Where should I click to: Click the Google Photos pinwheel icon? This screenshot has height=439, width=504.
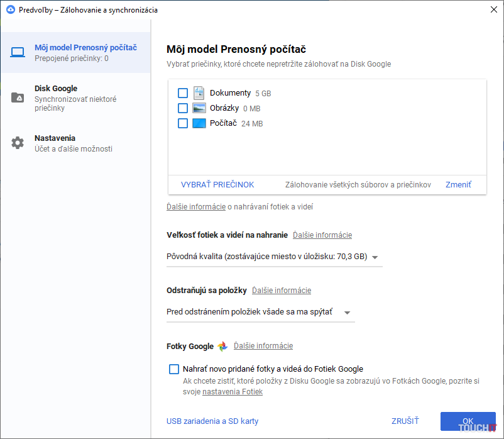[222, 346]
